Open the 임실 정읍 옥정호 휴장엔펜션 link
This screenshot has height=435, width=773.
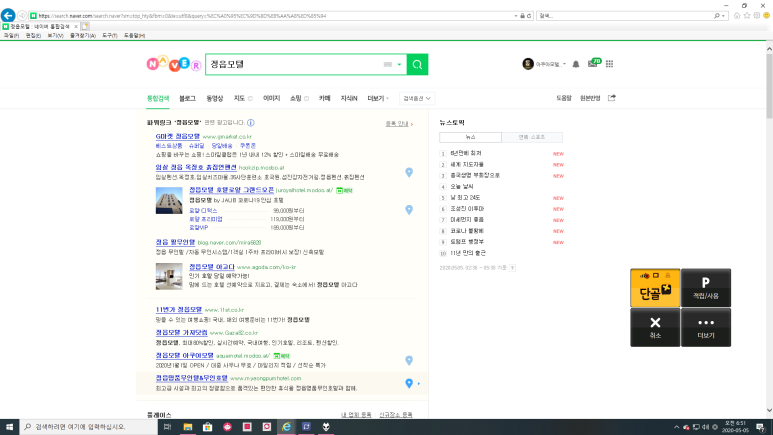(x=196, y=168)
